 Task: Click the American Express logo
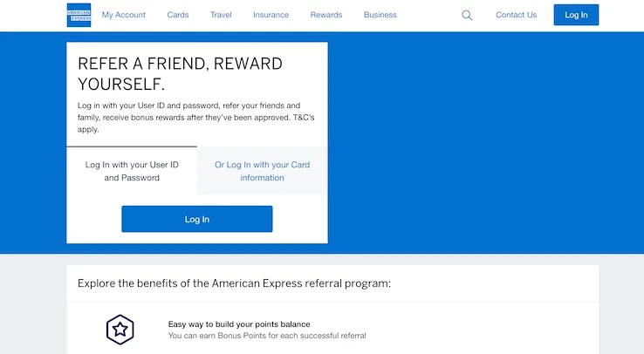(x=79, y=15)
